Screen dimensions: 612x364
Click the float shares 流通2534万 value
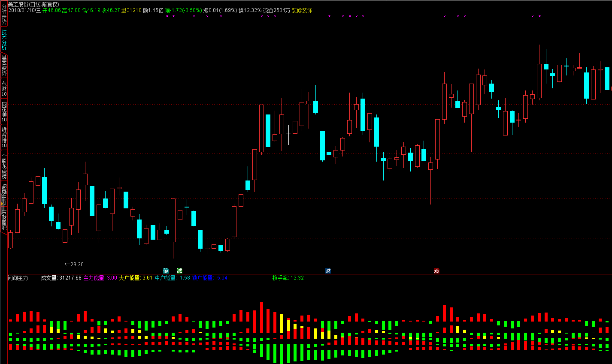click(277, 10)
